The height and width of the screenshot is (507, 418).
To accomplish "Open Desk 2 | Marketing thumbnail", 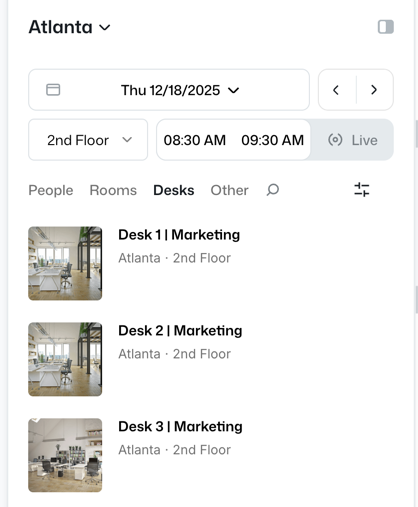I will pos(65,359).
